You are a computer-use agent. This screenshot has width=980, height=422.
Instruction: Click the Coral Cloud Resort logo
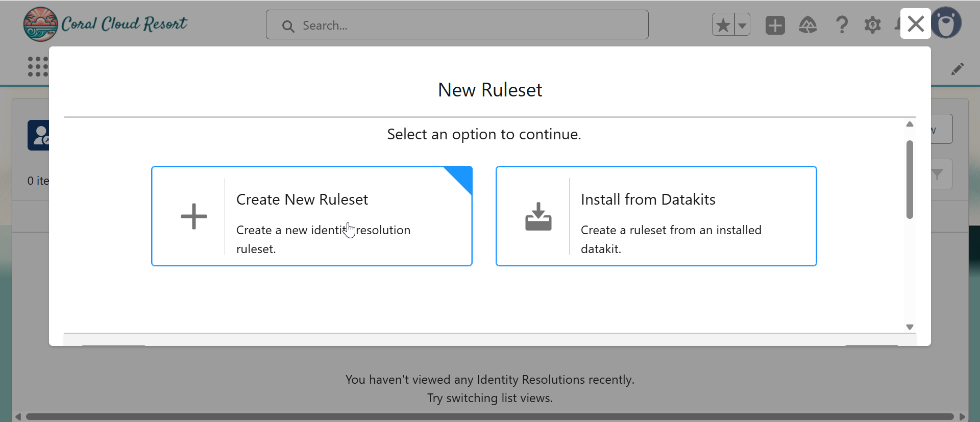click(105, 24)
